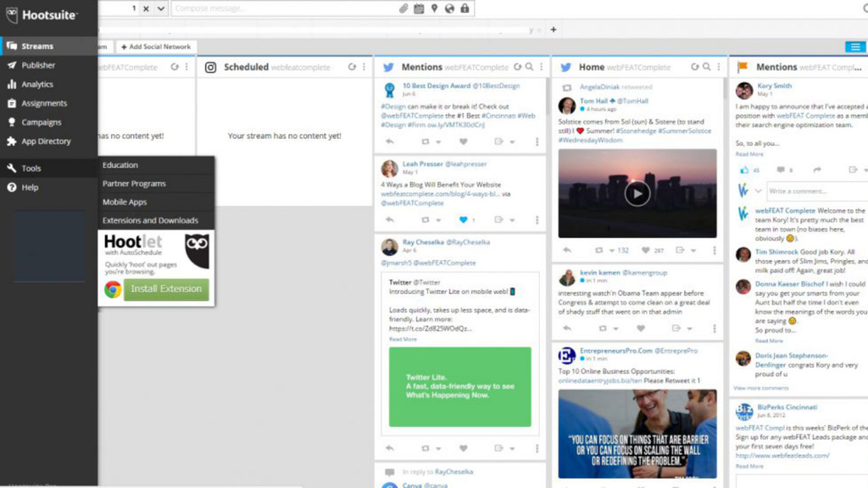Open the scheduling calendar icon
This screenshot has width=868, height=488.
419,8
